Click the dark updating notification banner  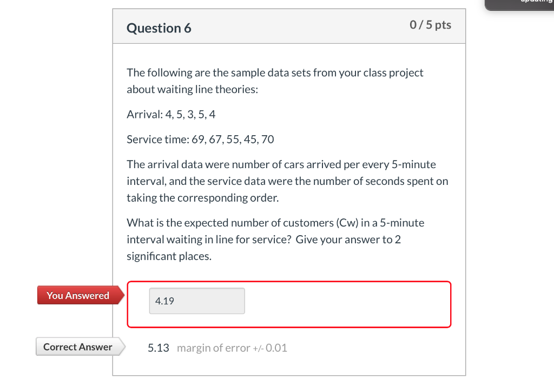[519, 4]
